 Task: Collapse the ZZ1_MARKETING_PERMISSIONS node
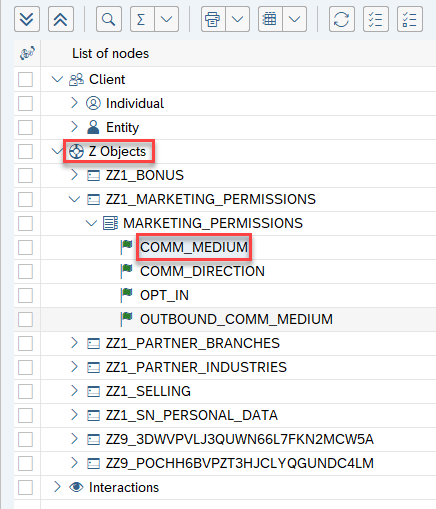pyautogui.click(x=74, y=199)
